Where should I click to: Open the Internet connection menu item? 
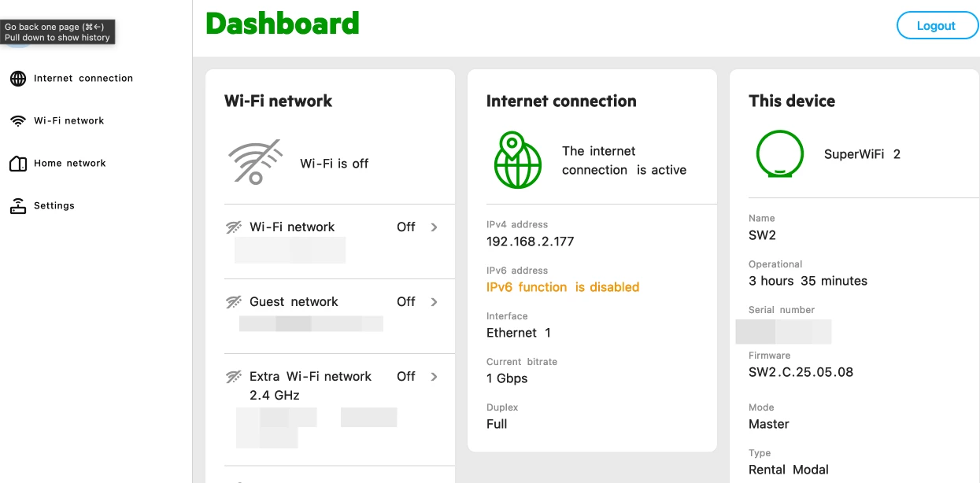click(83, 79)
